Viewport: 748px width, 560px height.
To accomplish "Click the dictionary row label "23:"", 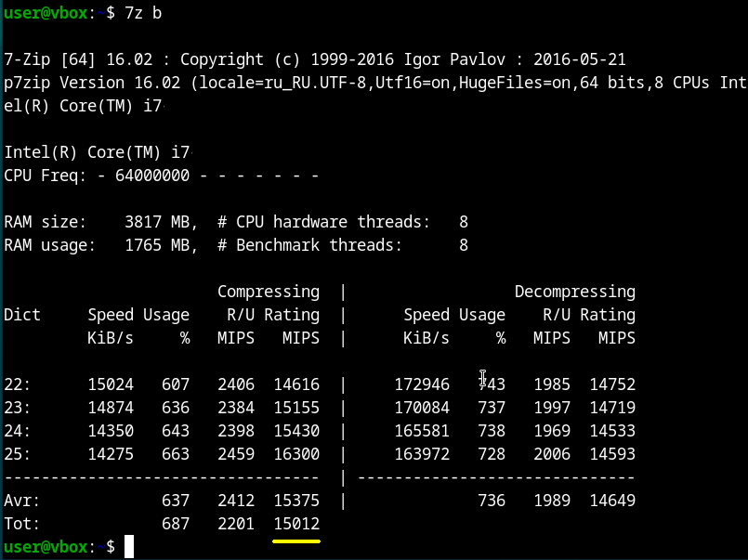I will [17, 408].
